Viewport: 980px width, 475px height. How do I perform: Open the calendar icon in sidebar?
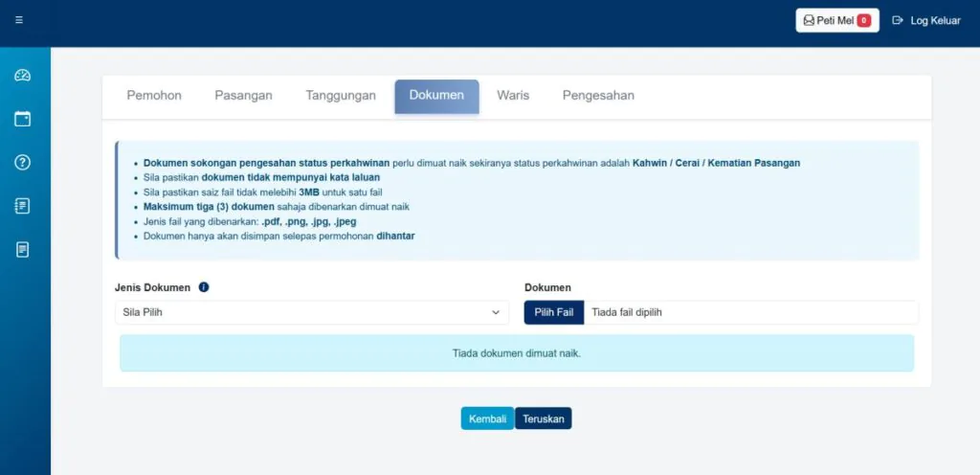(x=23, y=119)
